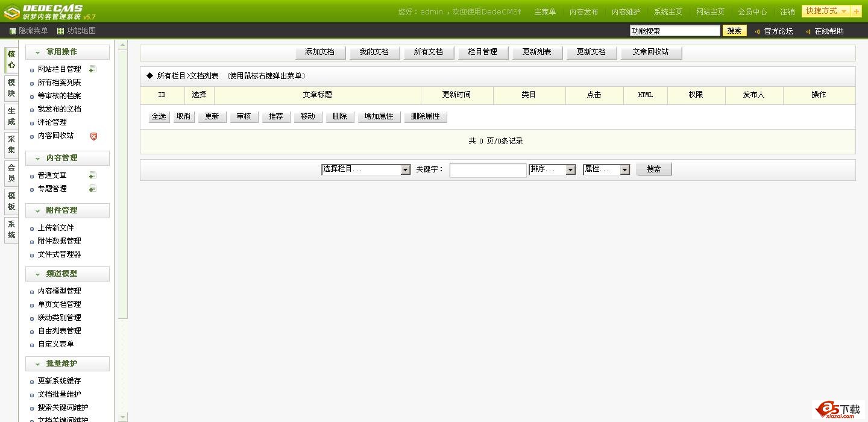Switch to the 系统 vertical tab

click(11, 230)
